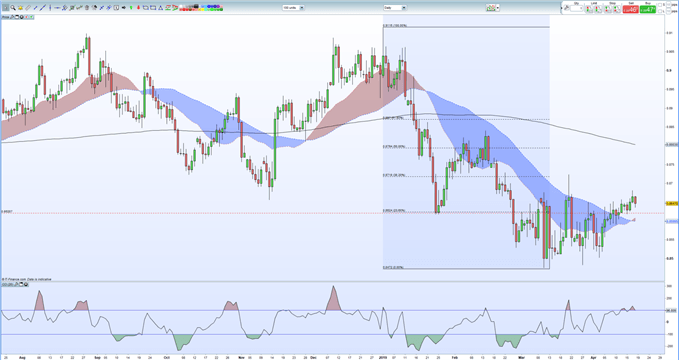Close the CCI indicator panel

26,284
